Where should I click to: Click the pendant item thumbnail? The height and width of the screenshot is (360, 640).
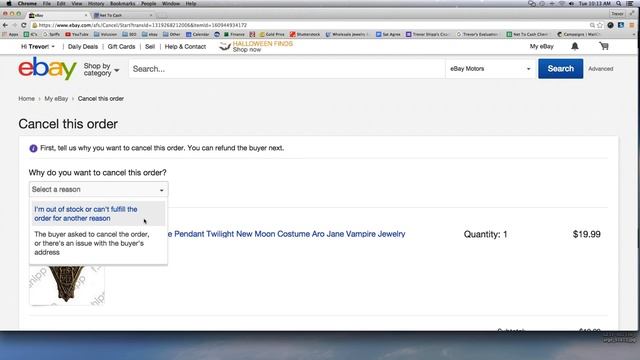click(67, 285)
